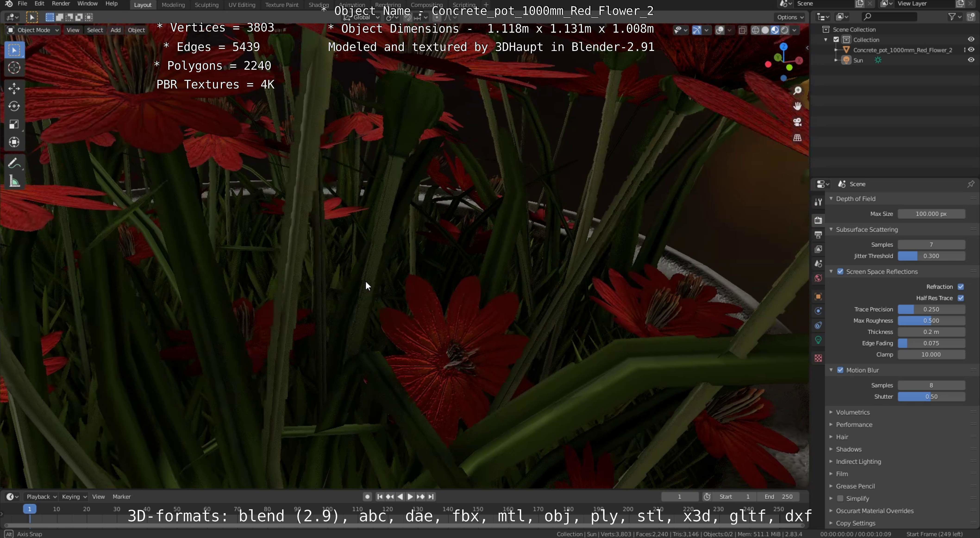This screenshot has height=538, width=980.
Task: Select the Select Box tool
Action: tap(14, 50)
